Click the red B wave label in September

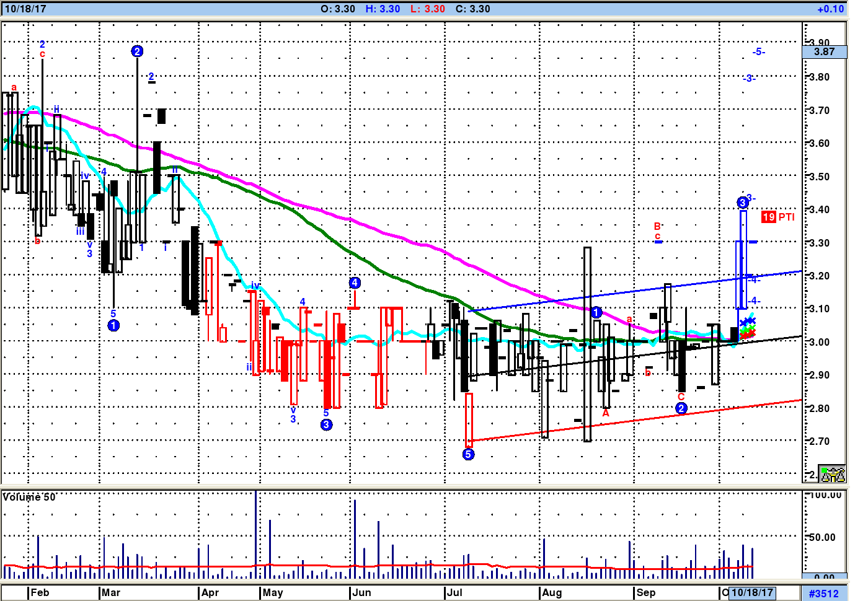click(657, 227)
